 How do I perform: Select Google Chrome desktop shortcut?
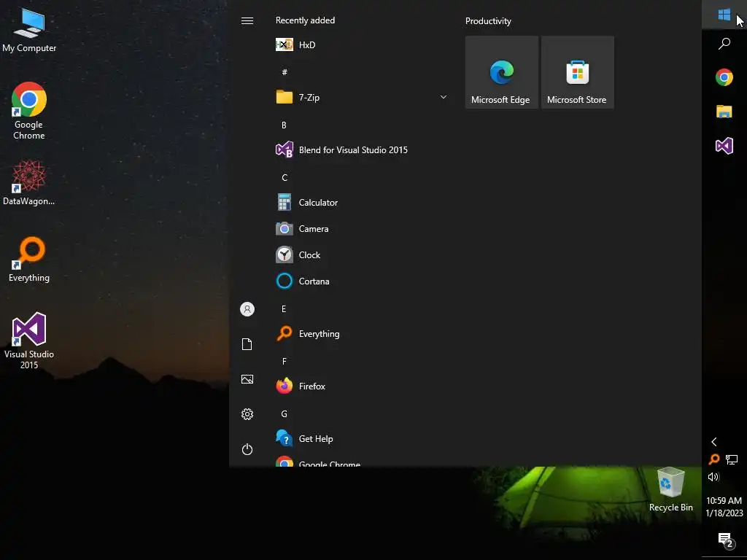coord(29,111)
